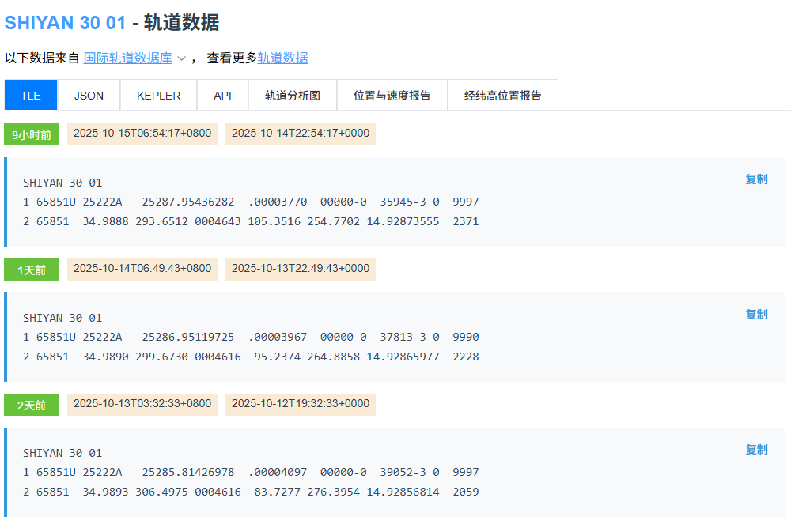Copy the TLE from 1天前
The width and height of the screenshot is (791, 532).
pyautogui.click(x=755, y=315)
